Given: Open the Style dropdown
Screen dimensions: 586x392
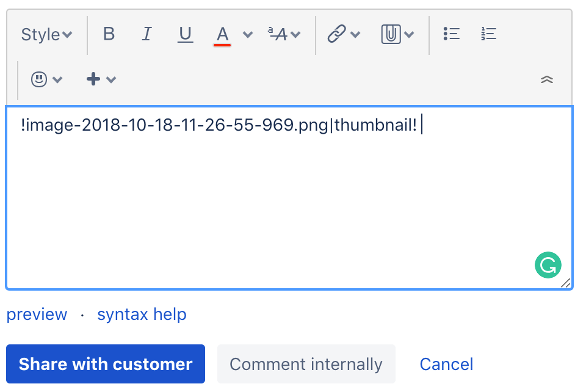Looking at the screenshot, I should pyautogui.click(x=46, y=34).
